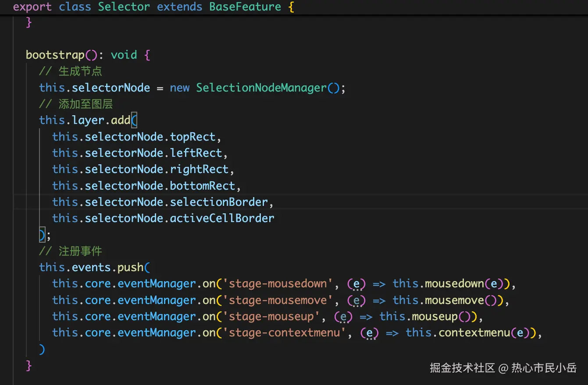This screenshot has width=588, height=385.
Task: Click the 'export' keyword on the first line
Action: coord(32,7)
